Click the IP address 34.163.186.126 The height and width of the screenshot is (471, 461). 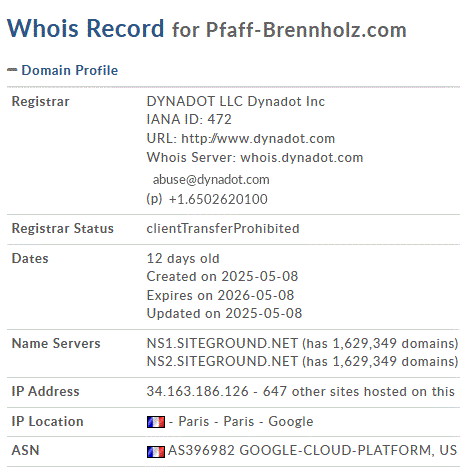click(x=198, y=391)
